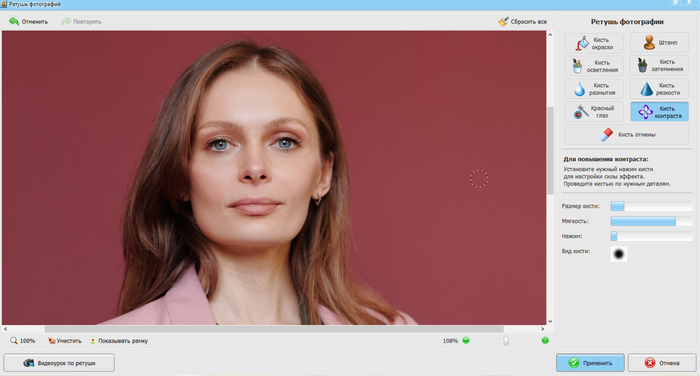Click Уместить fit-to-window option
This screenshot has width=700, height=376.
coord(65,341)
